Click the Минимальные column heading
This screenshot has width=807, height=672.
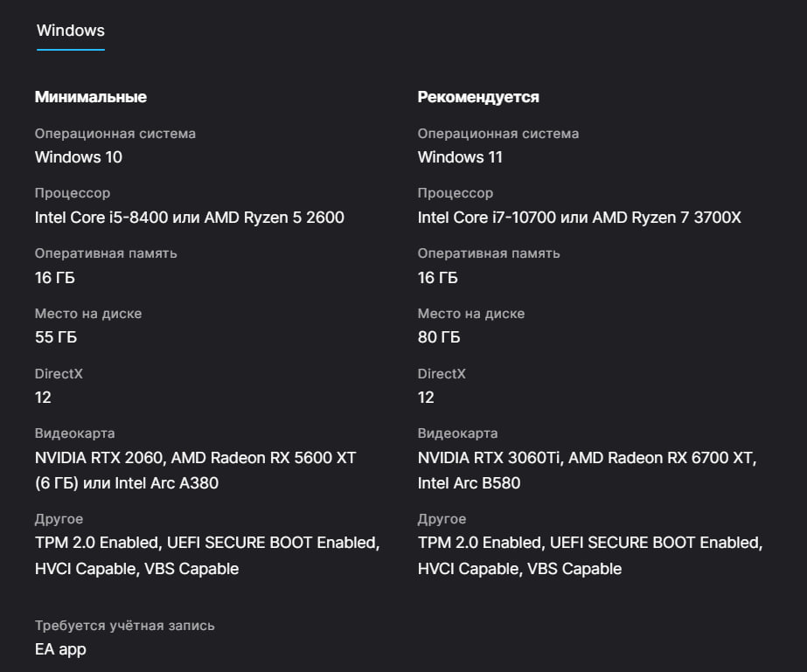coord(90,97)
